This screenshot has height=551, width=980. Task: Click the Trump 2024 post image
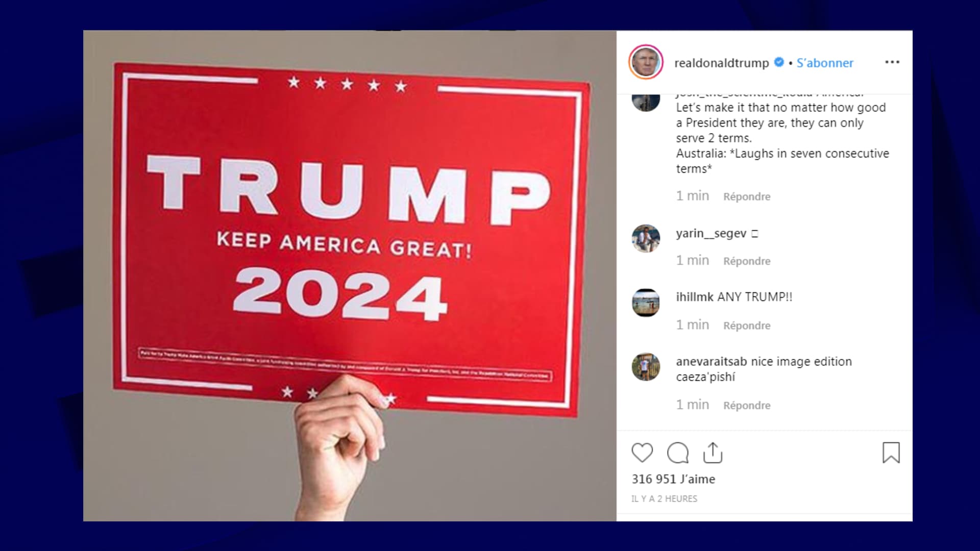pyautogui.click(x=350, y=275)
